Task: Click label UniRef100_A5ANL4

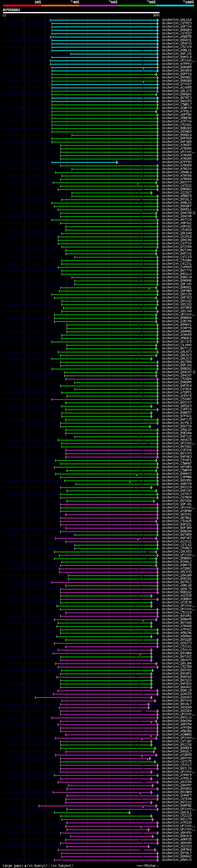Action: 177,172
